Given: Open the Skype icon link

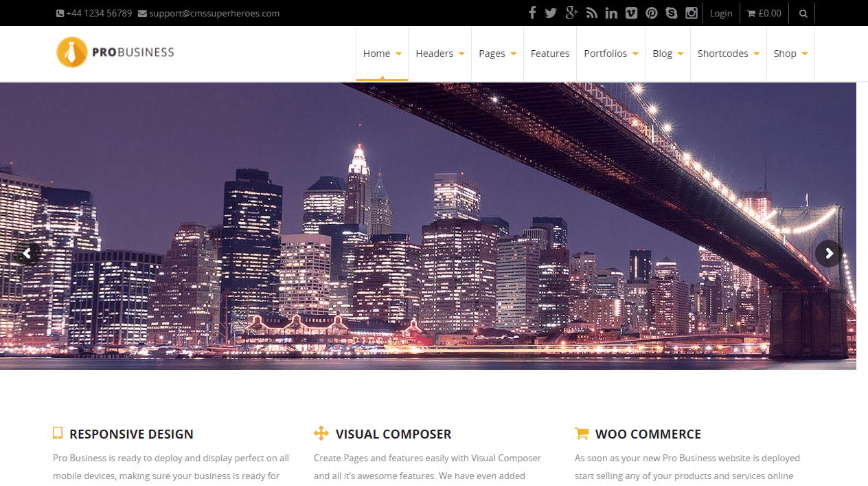Looking at the screenshot, I should [x=671, y=13].
